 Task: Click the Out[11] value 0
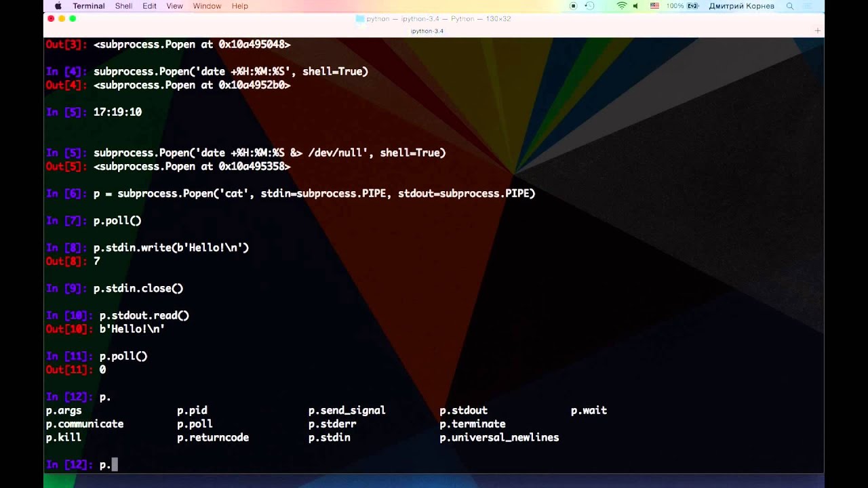(102, 369)
